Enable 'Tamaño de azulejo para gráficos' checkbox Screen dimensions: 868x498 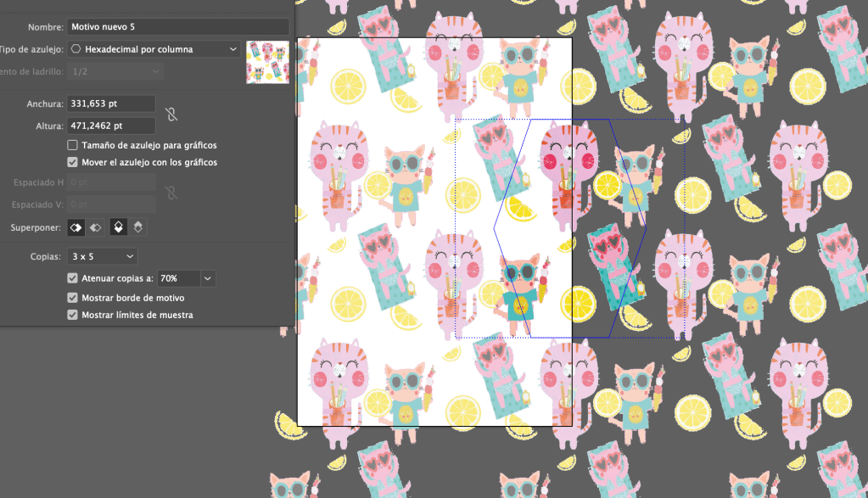pyautogui.click(x=73, y=146)
